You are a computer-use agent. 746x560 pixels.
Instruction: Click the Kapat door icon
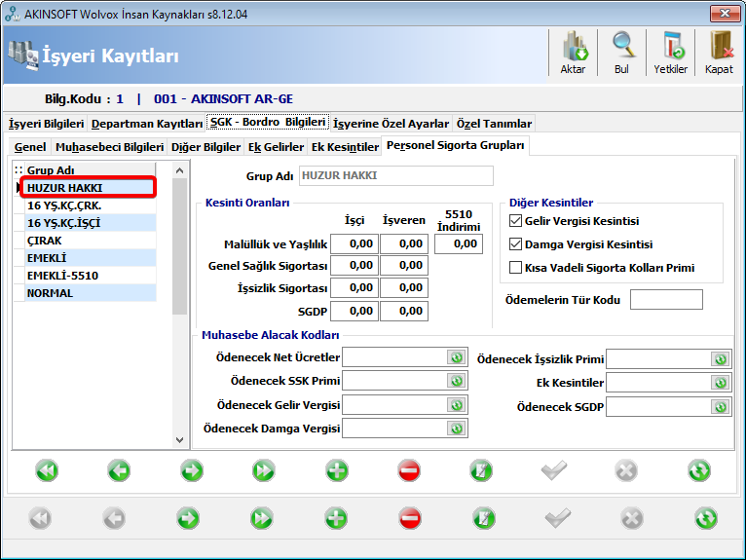719,53
